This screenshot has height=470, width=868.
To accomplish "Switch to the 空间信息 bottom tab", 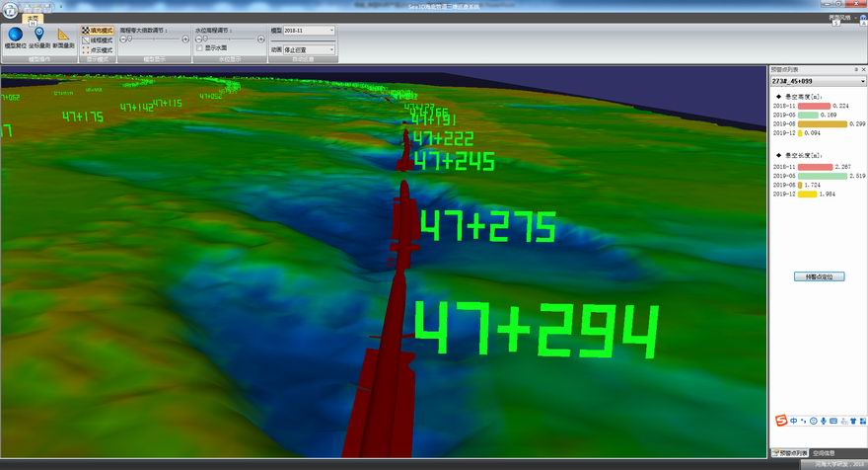I will 824,453.
